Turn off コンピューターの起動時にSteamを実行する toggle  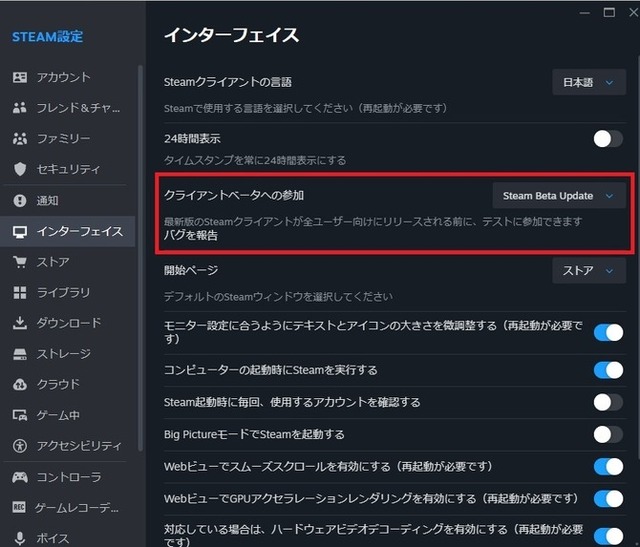tap(607, 370)
